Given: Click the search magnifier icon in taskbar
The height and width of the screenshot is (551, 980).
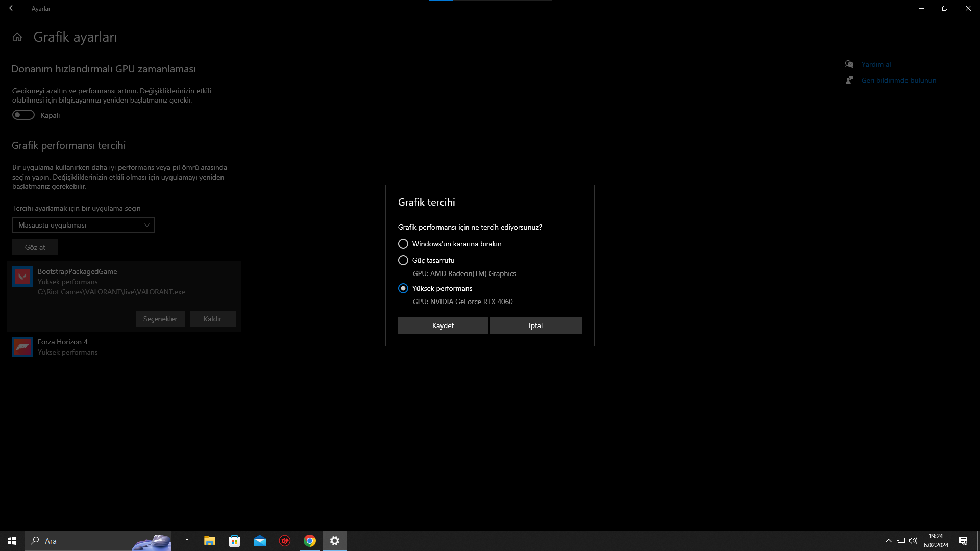Looking at the screenshot, I should click(35, 541).
